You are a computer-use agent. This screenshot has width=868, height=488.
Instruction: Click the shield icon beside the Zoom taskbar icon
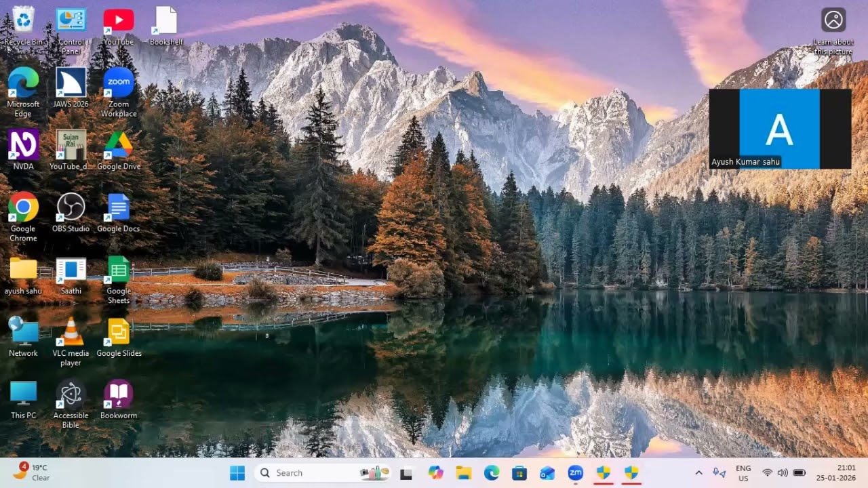click(604, 473)
